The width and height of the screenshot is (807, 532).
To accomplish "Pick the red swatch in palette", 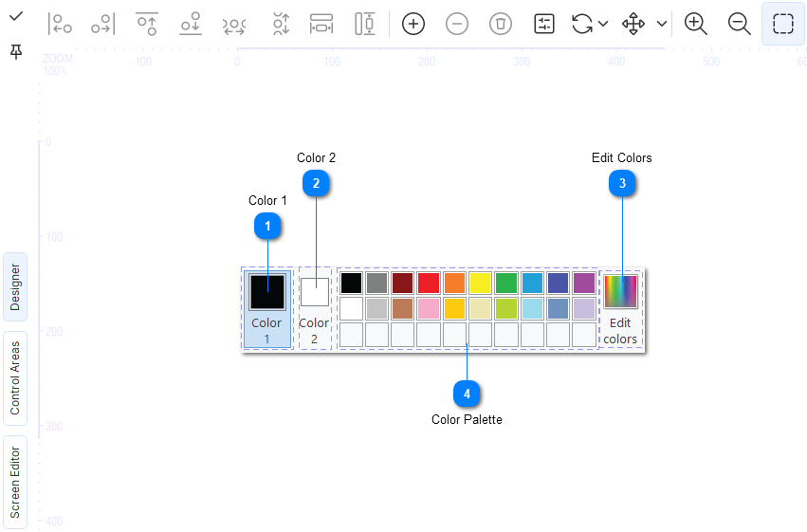I will click(429, 283).
